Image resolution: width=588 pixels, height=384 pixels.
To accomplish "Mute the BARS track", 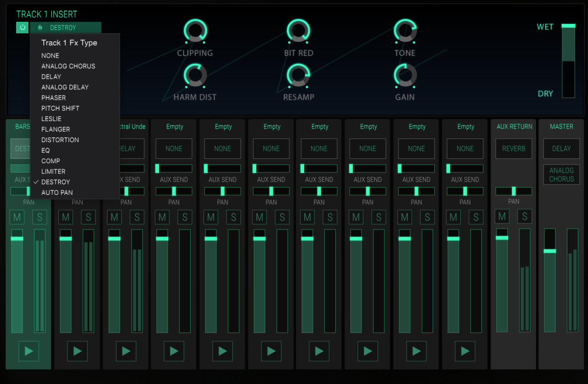I will coord(17,217).
